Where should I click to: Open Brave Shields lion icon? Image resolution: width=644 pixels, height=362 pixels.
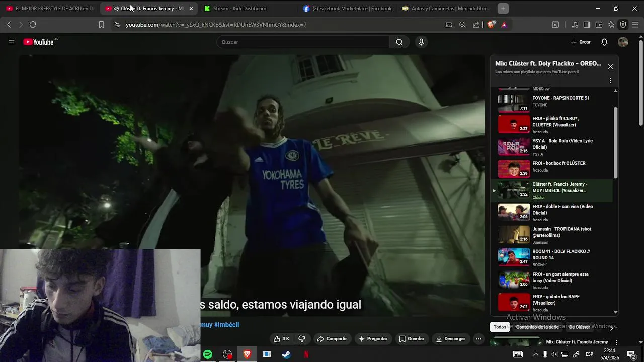[491, 24]
